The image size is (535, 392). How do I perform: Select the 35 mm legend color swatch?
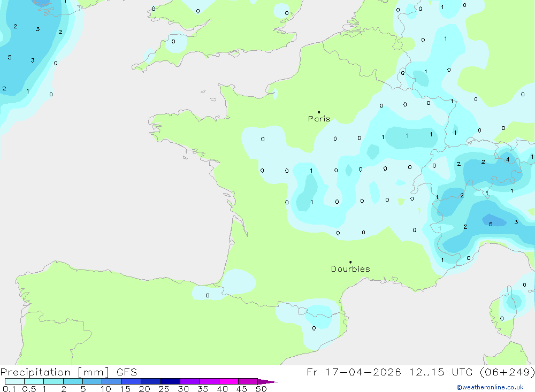pyautogui.click(x=209, y=381)
